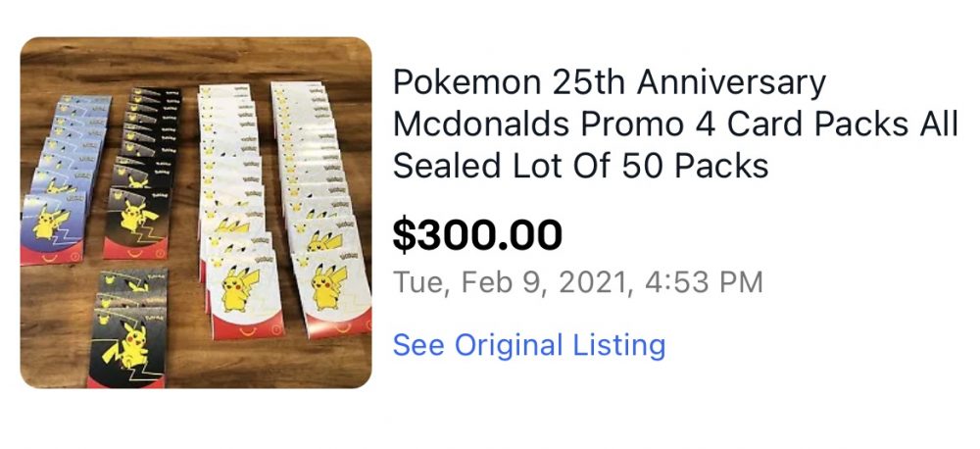Click the "Mcdonalds Promo 4 Card Packs All" line
This screenshot has width=980, height=449.
coord(675,125)
